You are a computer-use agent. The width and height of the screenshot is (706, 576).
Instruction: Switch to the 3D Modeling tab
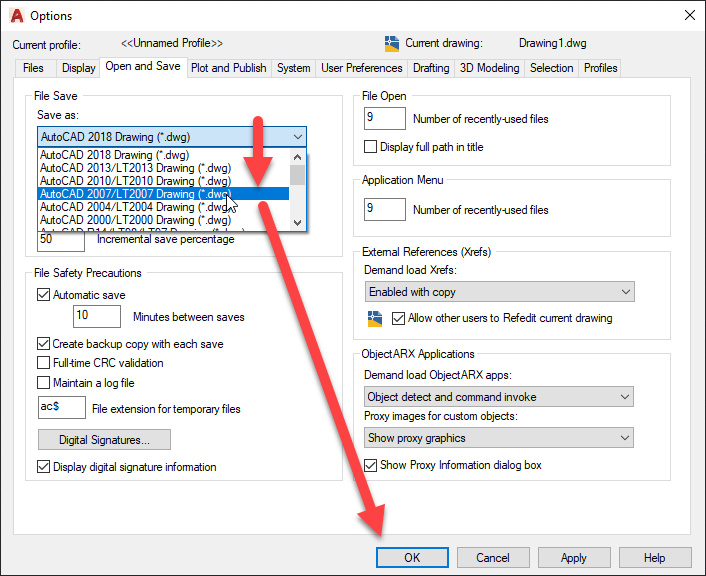point(489,68)
